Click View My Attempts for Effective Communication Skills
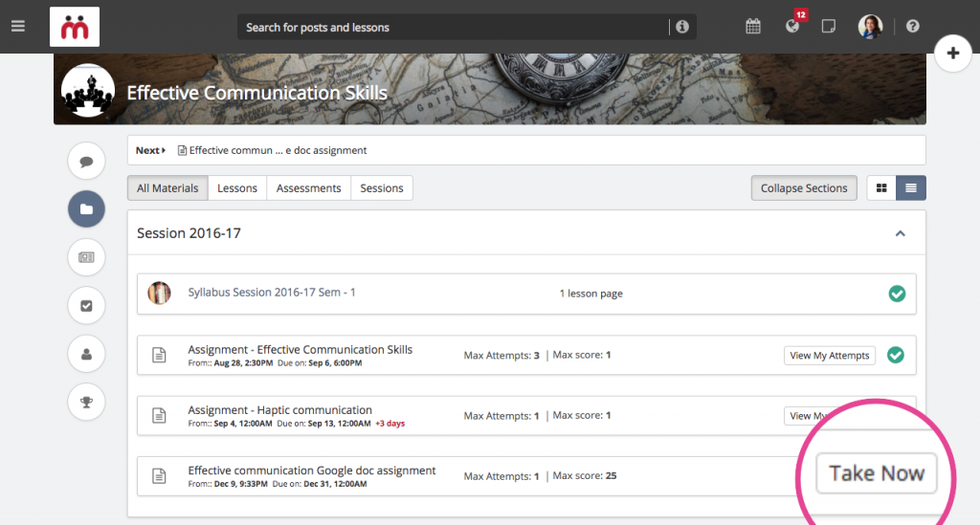980x525 pixels. tap(830, 355)
